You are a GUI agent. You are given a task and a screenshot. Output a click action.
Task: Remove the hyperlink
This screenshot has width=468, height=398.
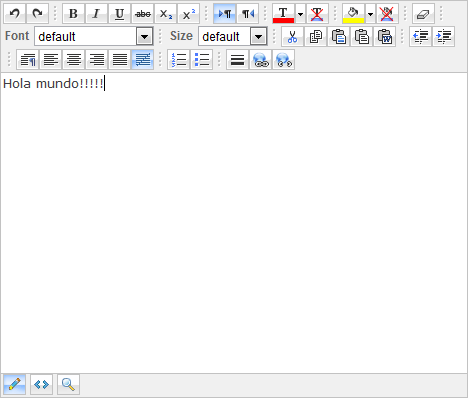[x=284, y=60]
